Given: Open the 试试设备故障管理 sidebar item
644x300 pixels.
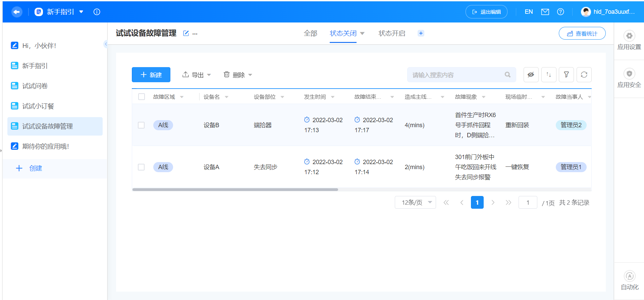Looking at the screenshot, I should click(55, 126).
